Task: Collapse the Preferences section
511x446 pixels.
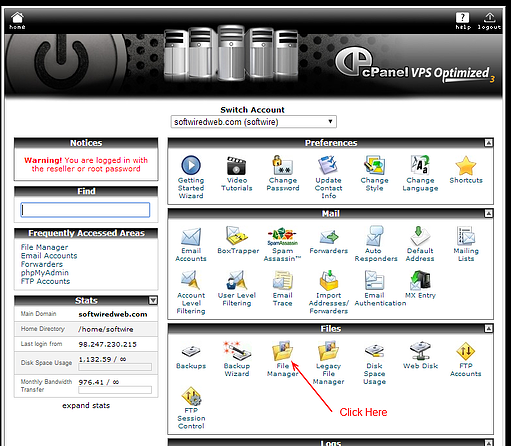Action: 488,143
